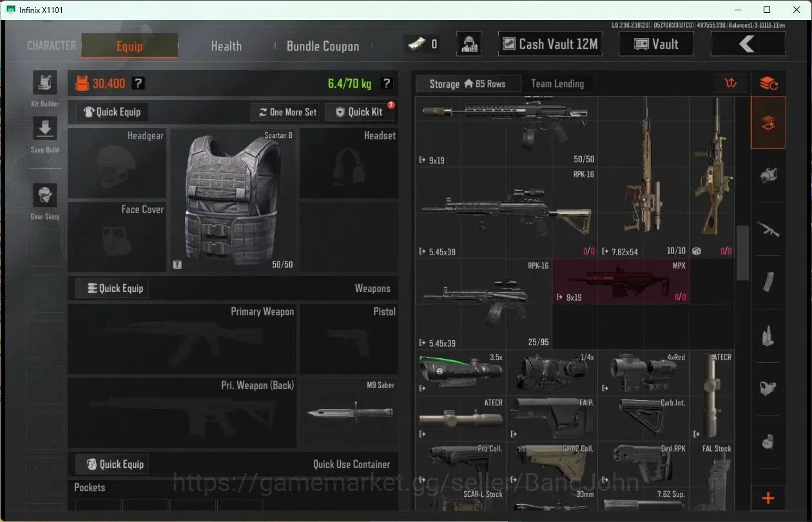This screenshot has height=522, width=812.
Task: Filter storage by gear helmet icon
Action: [x=768, y=175]
